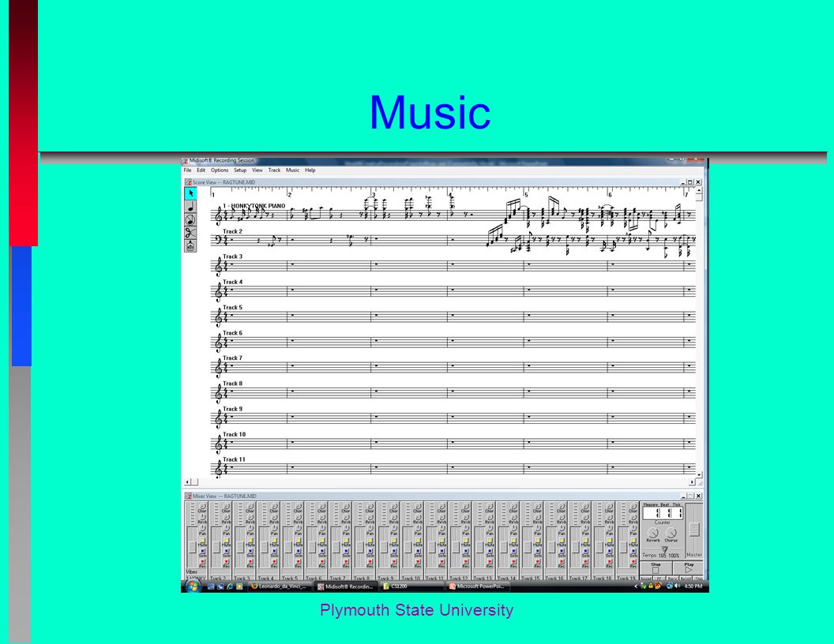Click Score View window icon

[x=188, y=182]
